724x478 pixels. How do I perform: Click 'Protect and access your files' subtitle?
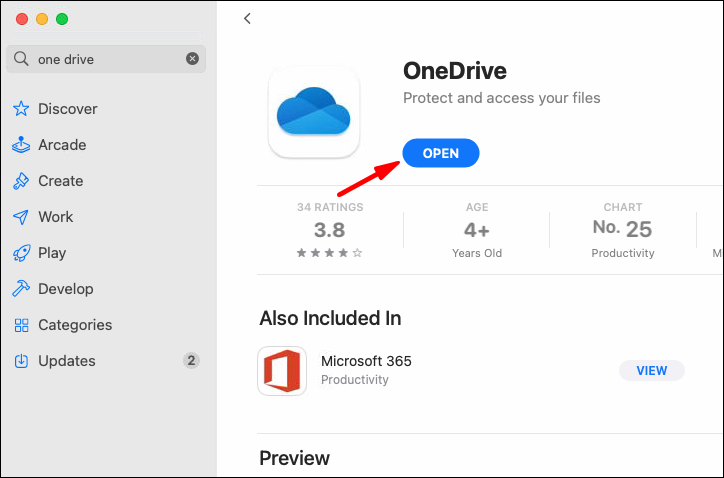(x=501, y=98)
